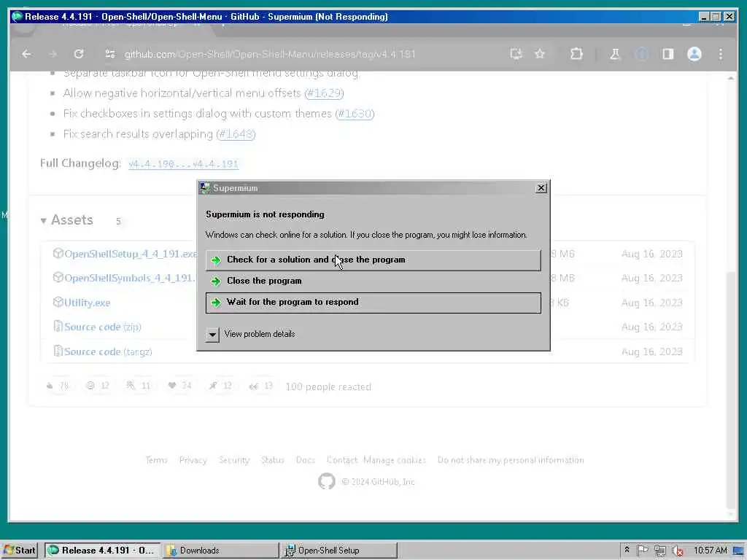Expand View problem details arrow
Image resolution: width=747 pixels, height=560 pixels.
pos(212,334)
